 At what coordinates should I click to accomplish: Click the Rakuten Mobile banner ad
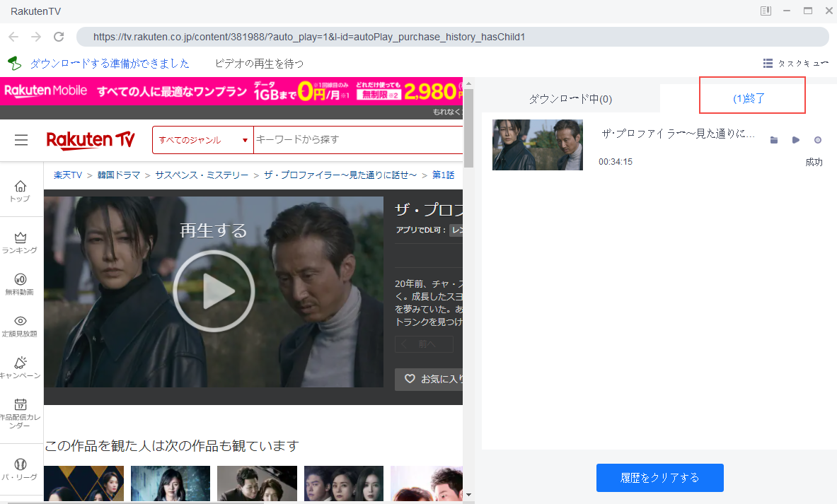pyautogui.click(x=231, y=91)
